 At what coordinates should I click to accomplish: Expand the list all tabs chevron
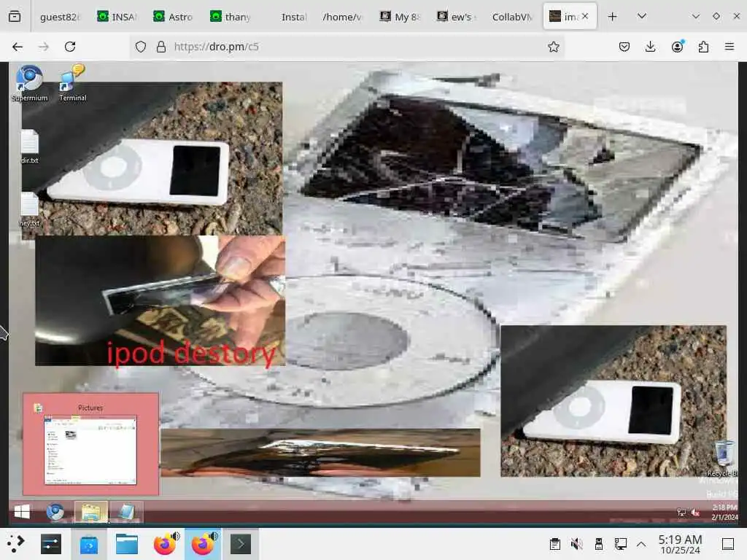642,16
